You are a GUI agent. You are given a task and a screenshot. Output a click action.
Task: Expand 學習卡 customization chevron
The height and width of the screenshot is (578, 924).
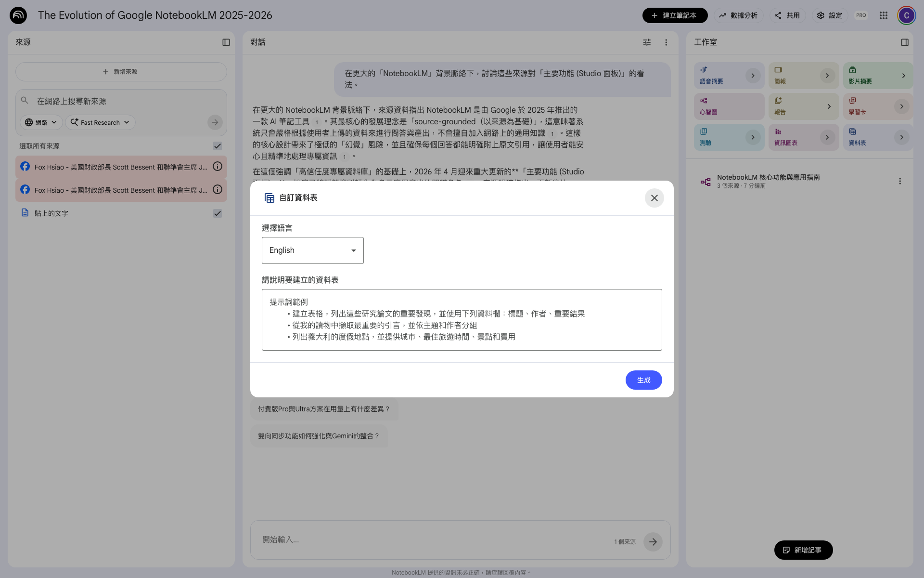point(902,106)
